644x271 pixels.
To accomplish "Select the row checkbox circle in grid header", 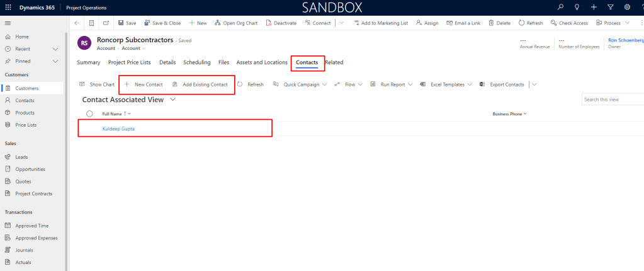I will [x=89, y=114].
